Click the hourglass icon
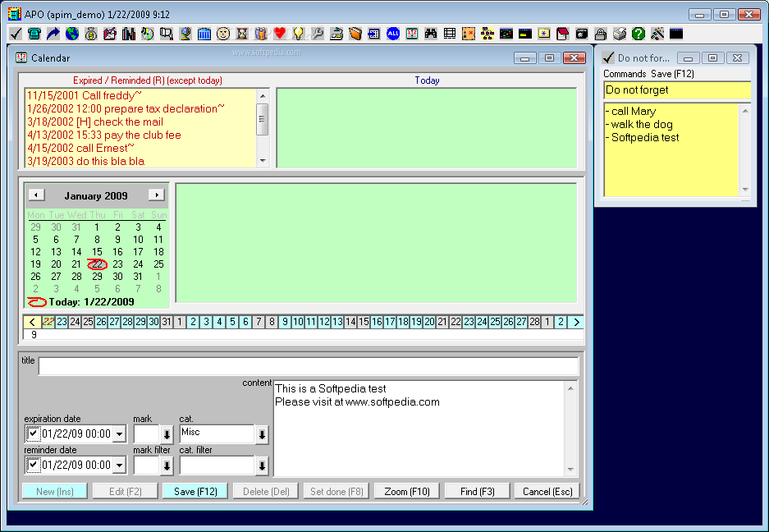 point(242,34)
